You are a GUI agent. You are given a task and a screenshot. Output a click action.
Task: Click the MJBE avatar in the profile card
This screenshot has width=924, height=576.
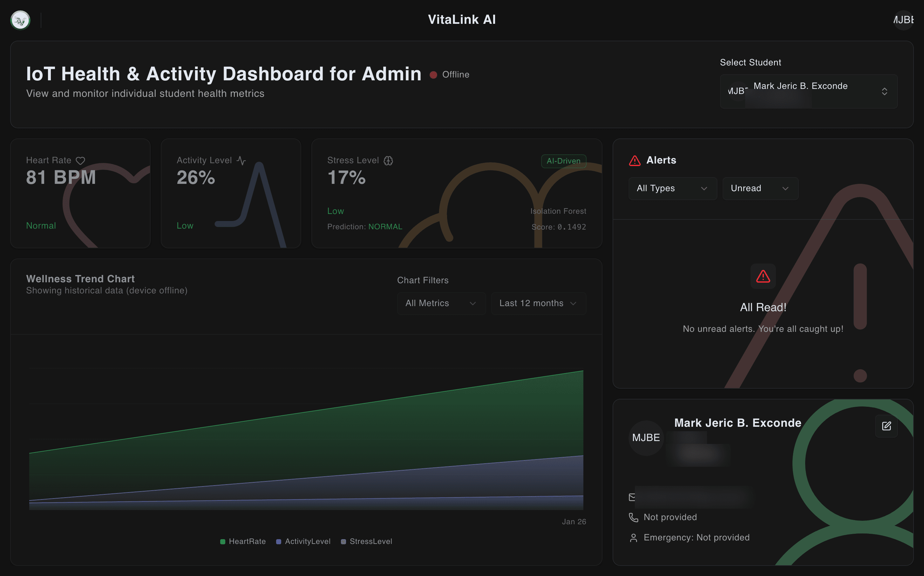pyautogui.click(x=646, y=438)
